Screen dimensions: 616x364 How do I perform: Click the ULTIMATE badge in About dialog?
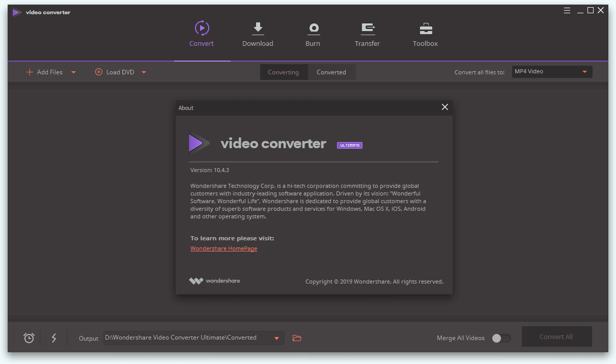[350, 145]
